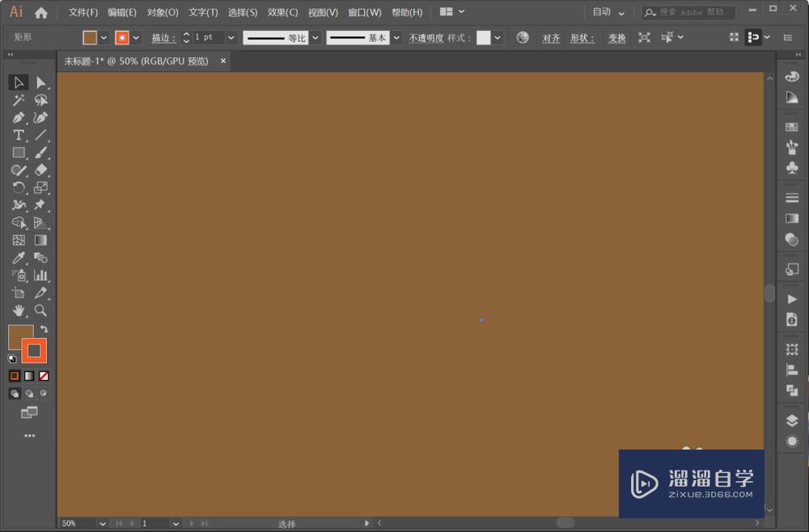Click the 变换 transform link

coord(616,38)
